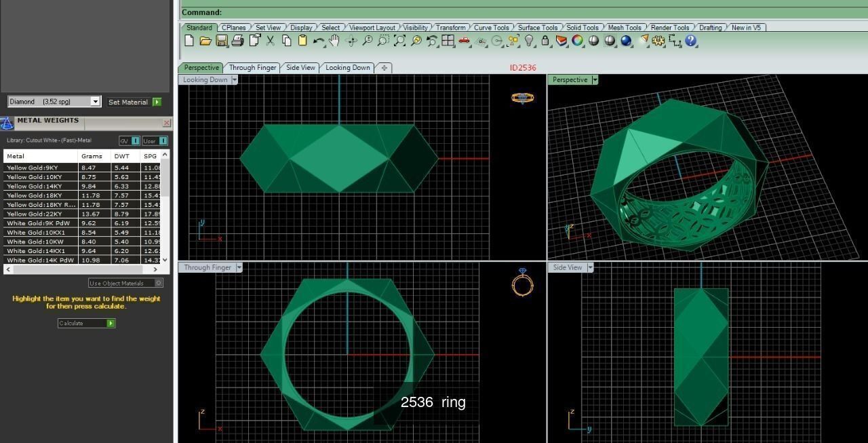Activate the Pan hand tool
Viewport: 868px width, 443px height.
tap(334, 41)
